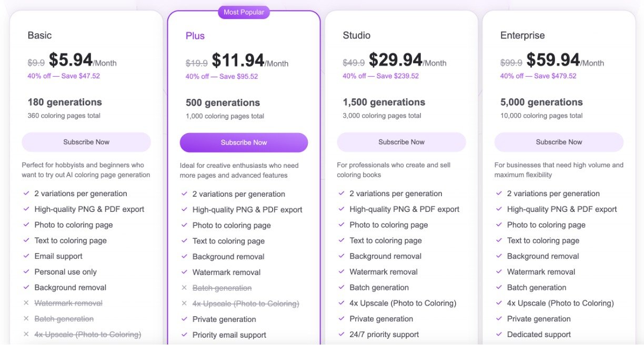Click the X icon beside Plus 4x Upscale
The height and width of the screenshot is (345, 644).
point(184,303)
